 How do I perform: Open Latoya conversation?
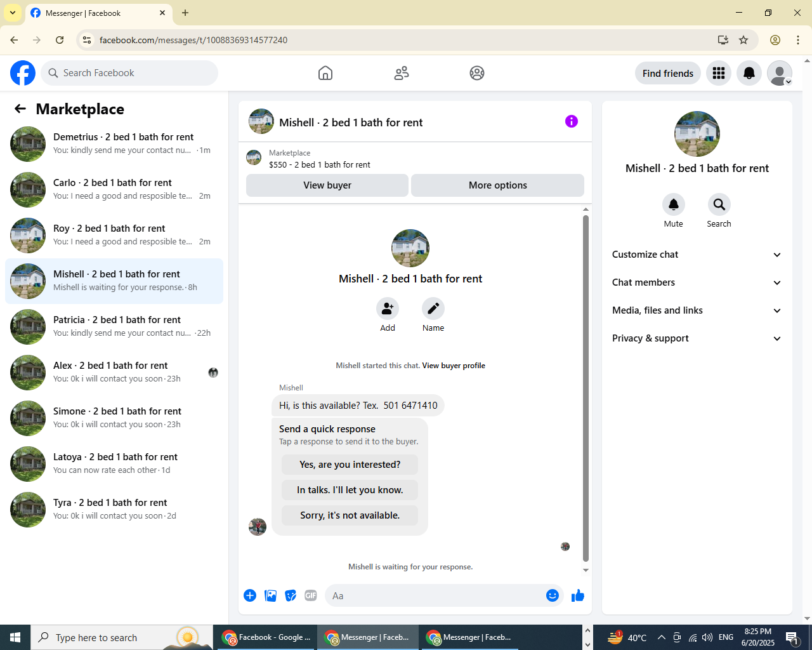114,464
